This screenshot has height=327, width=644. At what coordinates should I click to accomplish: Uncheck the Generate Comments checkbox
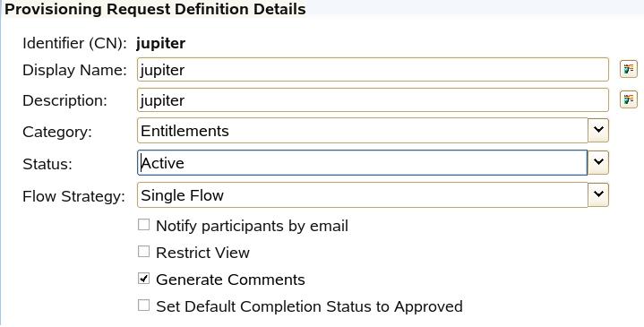(143, 279)
